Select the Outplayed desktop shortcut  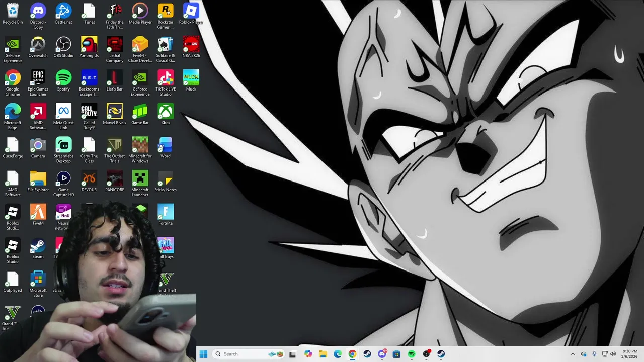[x=13, y=282]
